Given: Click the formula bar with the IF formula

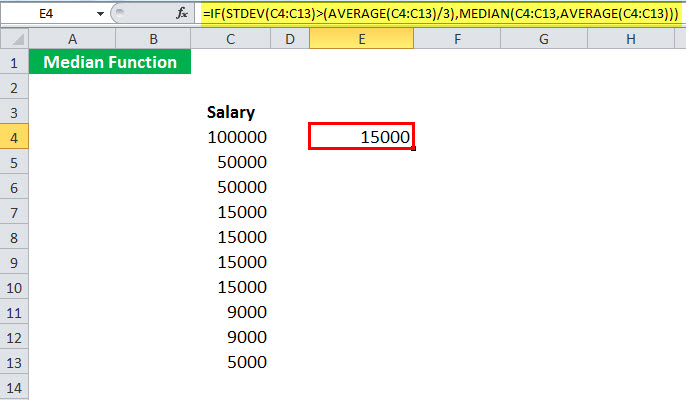Looking at the screenshot, I should 441,14.
